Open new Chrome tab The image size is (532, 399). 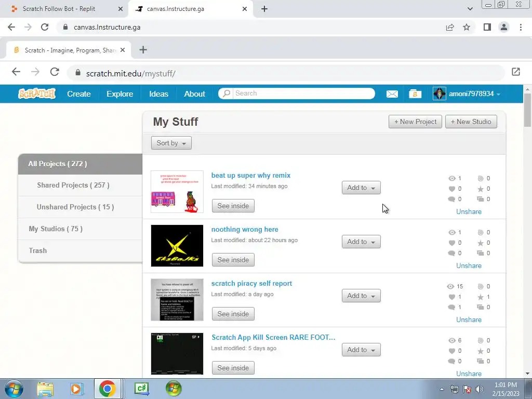[264, 9]
